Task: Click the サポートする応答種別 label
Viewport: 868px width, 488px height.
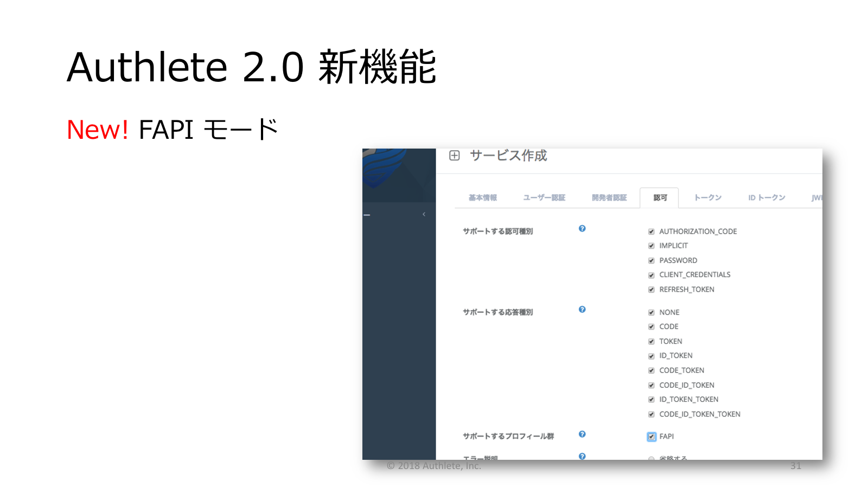Action: point(497,312)
